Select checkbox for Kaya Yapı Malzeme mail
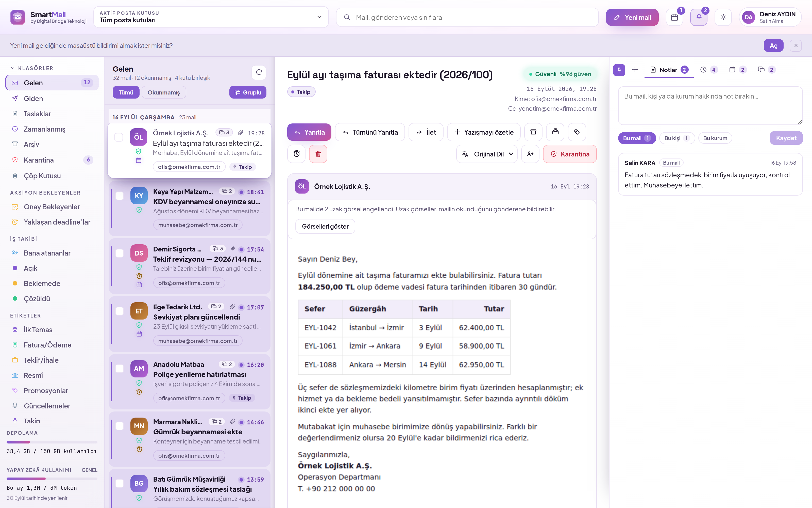This screenshot has width=812, height=508. (x=120, y=196)
